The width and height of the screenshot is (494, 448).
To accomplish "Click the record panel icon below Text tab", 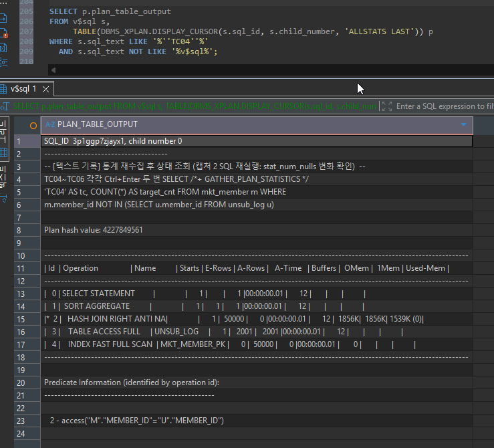I will click(3, 199).
